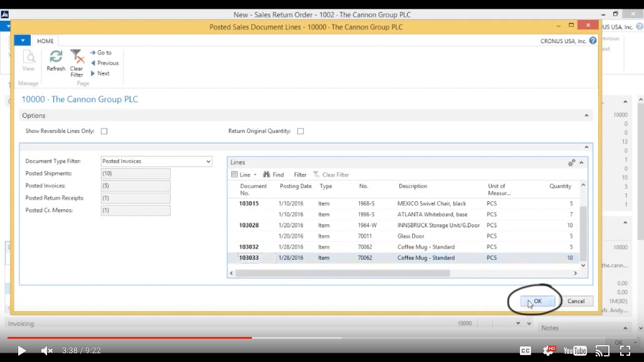Unmute the video with the speaker icon
The height and width of the screenshot is (362, 644).
coord(47,351)
